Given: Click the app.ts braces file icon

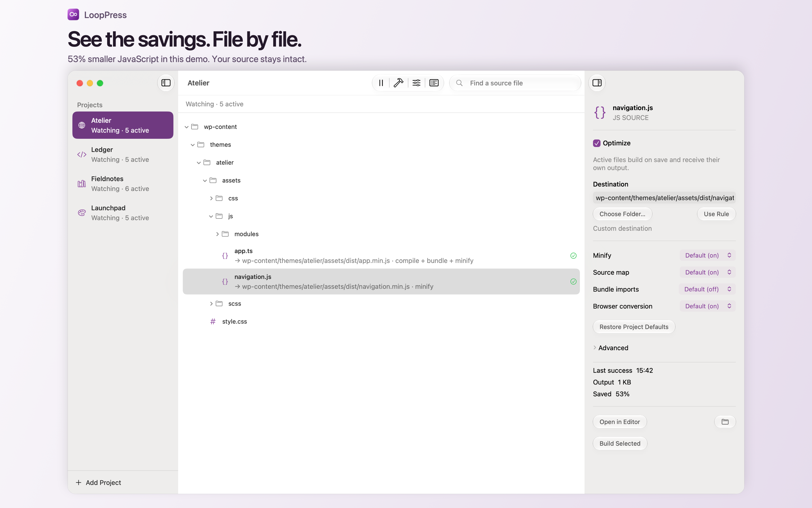Looking at the screenshot, I should pyautogui.click(x=225, y=256).
